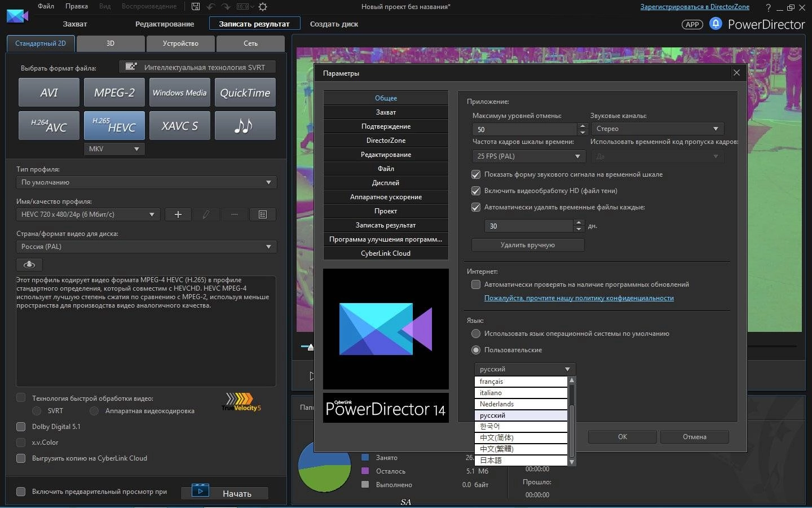Image resolution: width=812 pixels, height=508 pixels.
Task: Click register at DirectorZone link
Action: 695,7
